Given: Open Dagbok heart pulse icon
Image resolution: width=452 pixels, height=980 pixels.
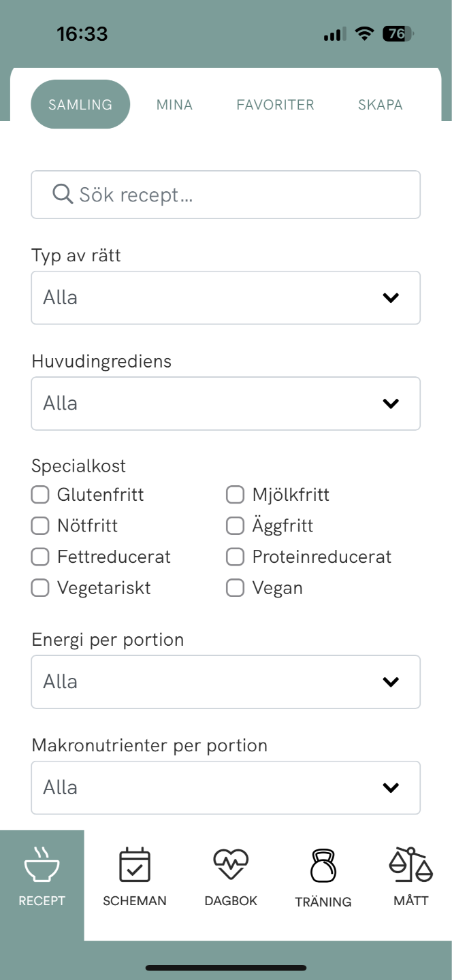Looking at the screenshot, I should [x=231, y=866].
